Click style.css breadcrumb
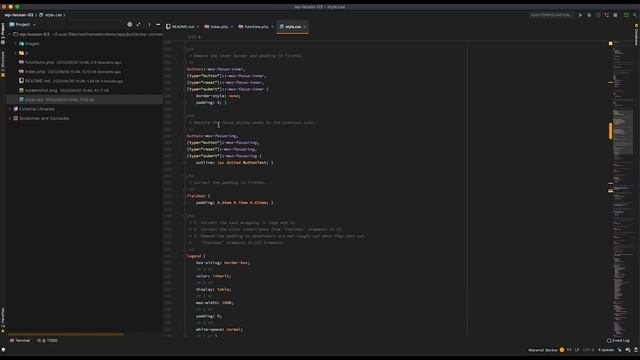Screen dimensions: 640x360 click(51, 15)
